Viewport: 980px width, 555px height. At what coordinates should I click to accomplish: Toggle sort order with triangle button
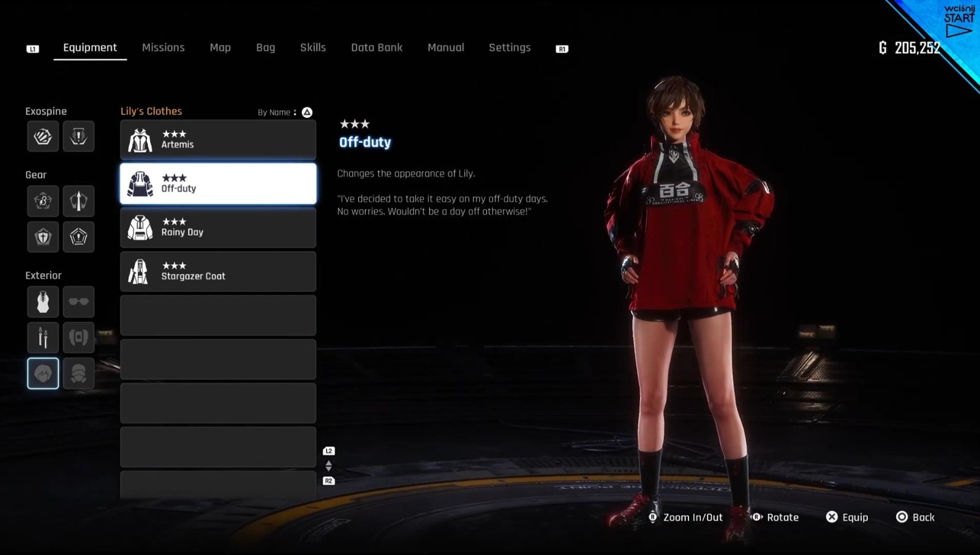[x=307, y=112]
